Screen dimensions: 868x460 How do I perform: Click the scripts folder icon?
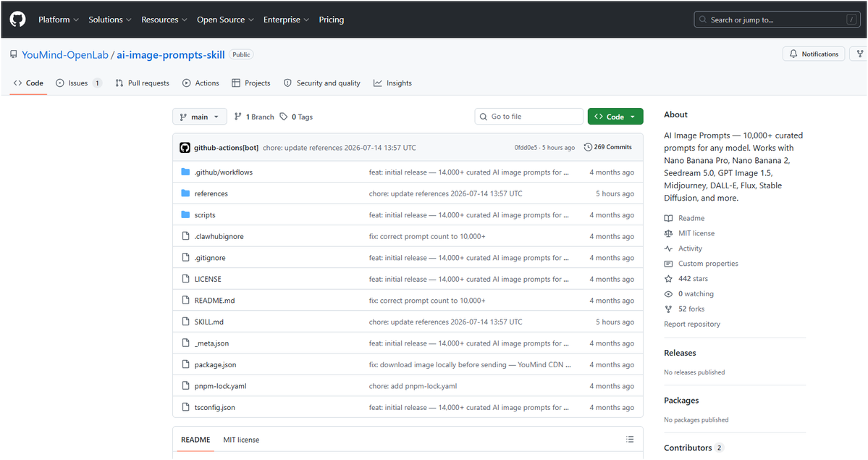click(x=185, y=214)
